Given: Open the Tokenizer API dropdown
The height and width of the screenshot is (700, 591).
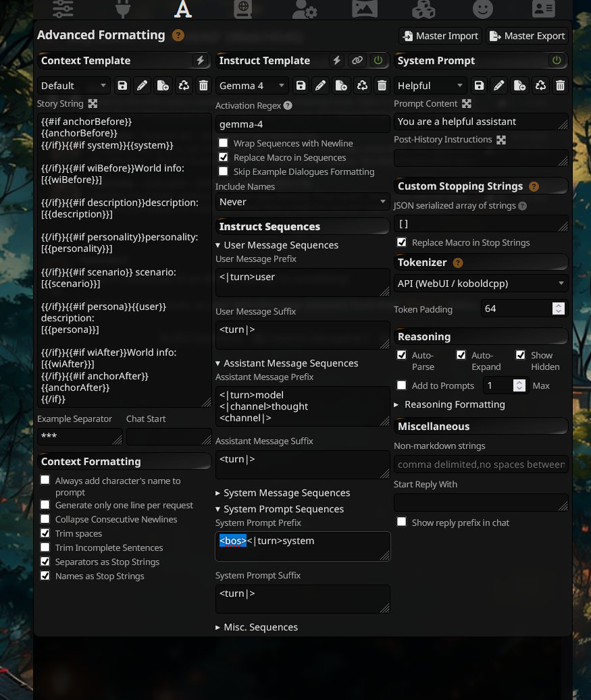Looking at the screenshot, I should [481, 284].
